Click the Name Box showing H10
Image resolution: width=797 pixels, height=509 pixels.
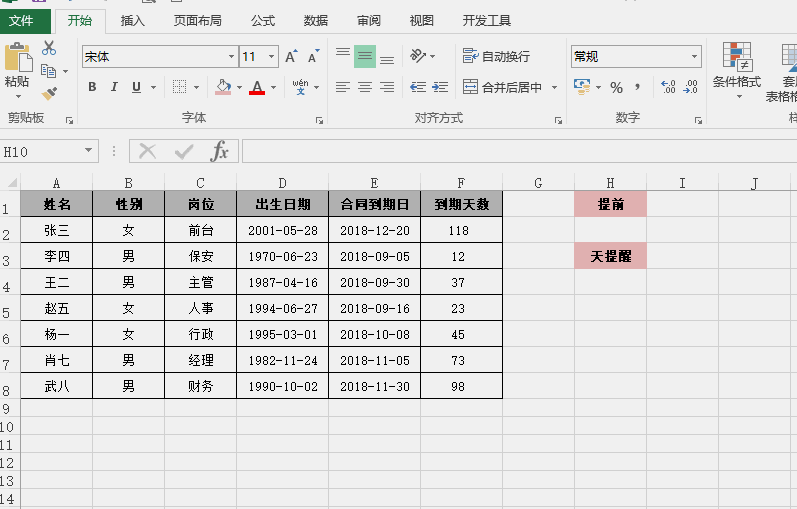pos(42,152)
